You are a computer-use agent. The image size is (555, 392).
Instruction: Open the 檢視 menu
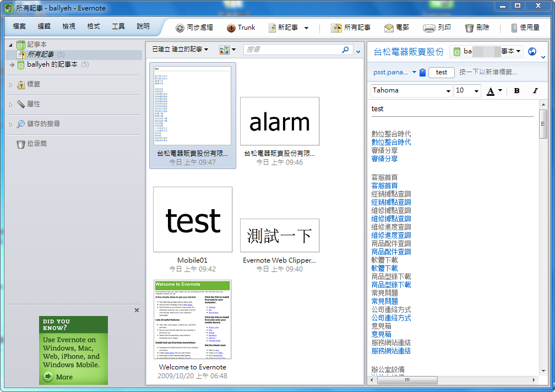[69, 26]
